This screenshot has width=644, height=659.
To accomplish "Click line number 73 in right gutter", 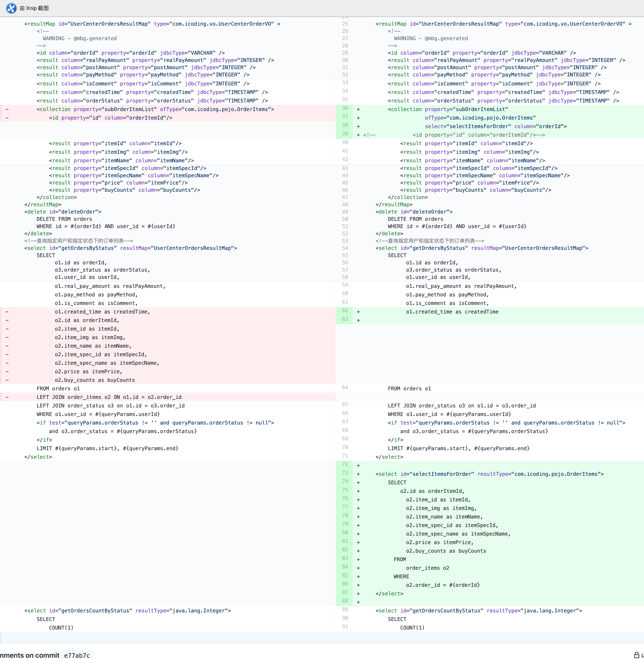I will [345, 473].
